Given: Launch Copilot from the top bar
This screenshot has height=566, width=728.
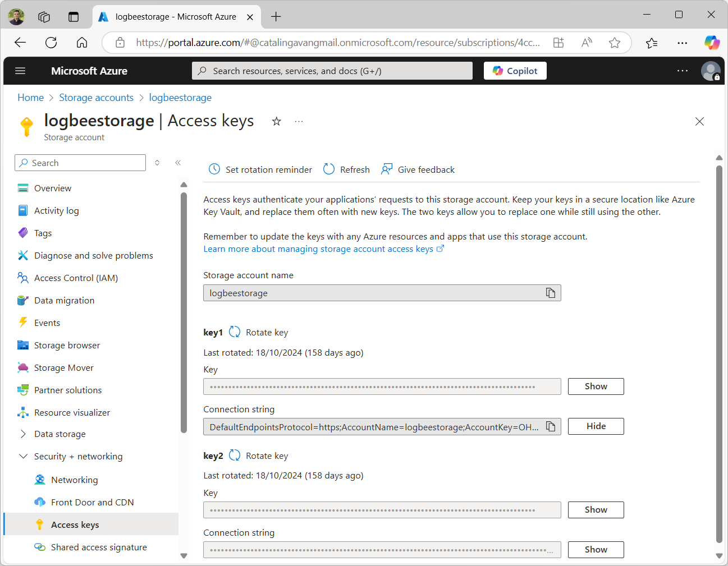Looking at the screenshot, I should click(515, 71).
